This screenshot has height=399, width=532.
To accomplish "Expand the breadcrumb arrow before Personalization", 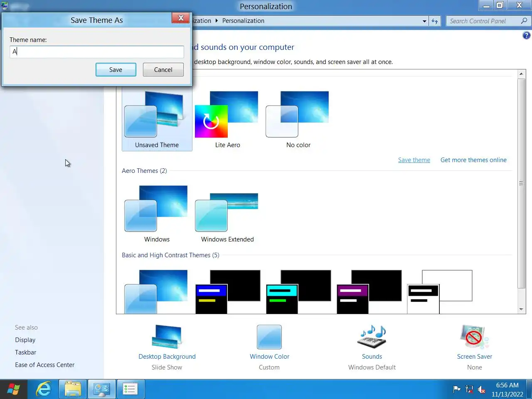I will (217, 21).
